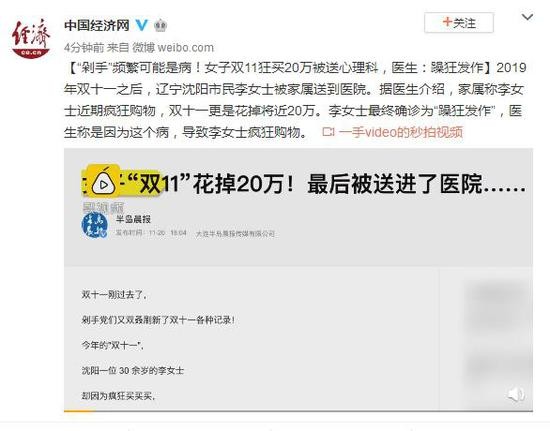The image size is (550, 431).
Task: Follow the account with +关注 button
Action: pos(459,23)
